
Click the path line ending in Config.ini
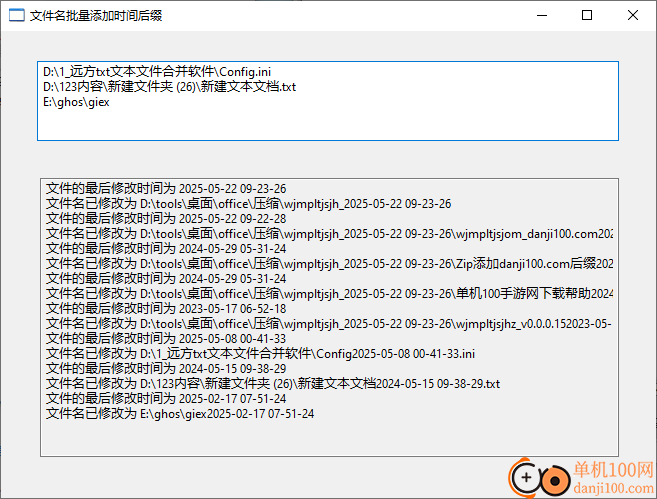click(x=157, y=72)
